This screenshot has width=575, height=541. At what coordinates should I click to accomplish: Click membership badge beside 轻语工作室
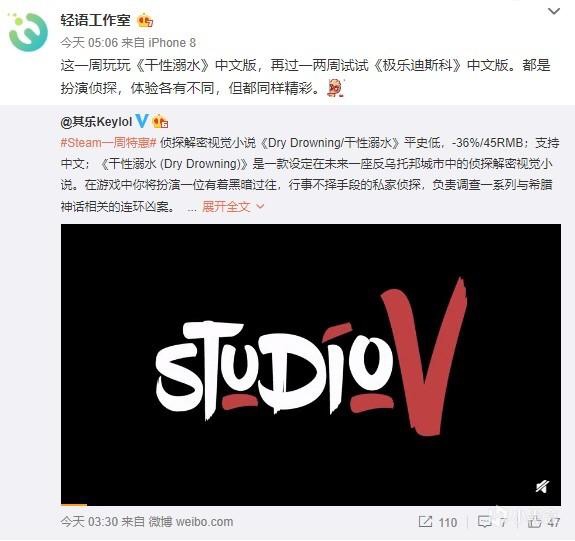point(145,20)
